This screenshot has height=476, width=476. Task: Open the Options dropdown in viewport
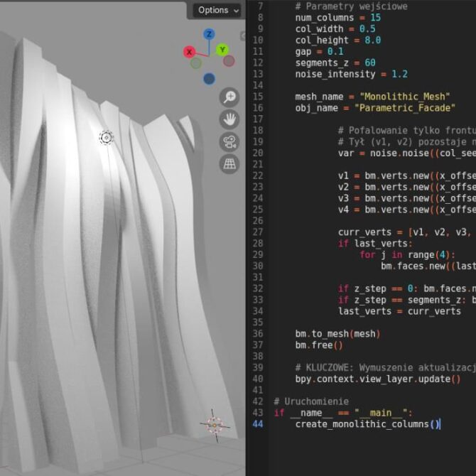(217, 11)
